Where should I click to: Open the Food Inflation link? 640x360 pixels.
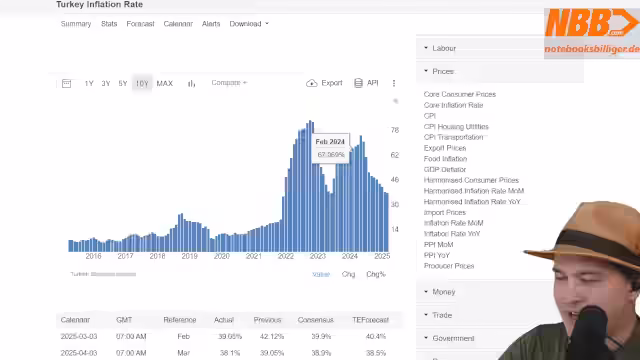pos(445,159)
